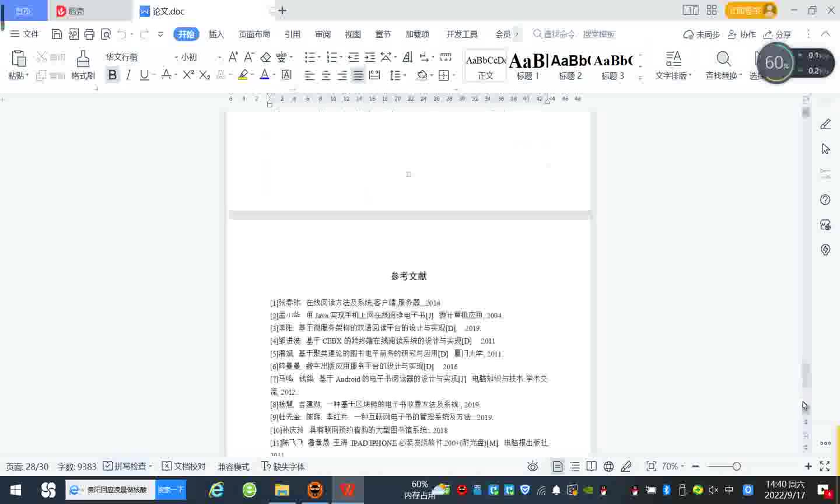Toggle spell check (拼写检查) in status bar

pyautogui.click(x=128, y=466)
